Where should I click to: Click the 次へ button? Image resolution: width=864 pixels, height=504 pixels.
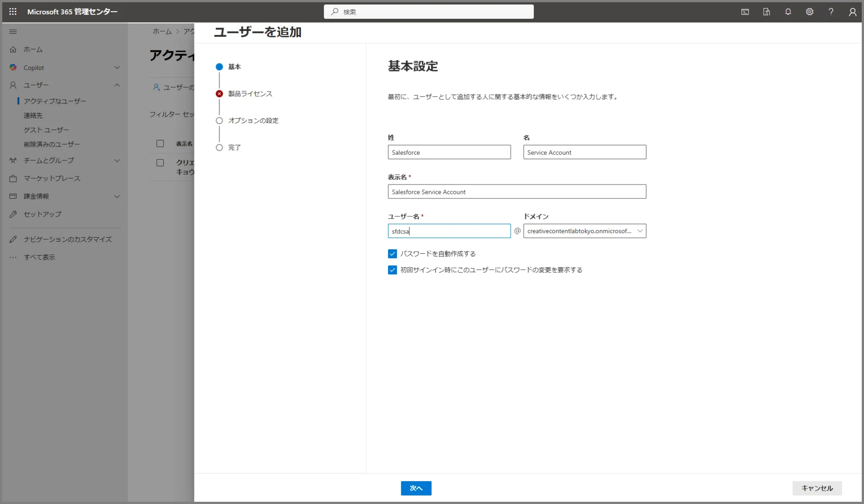click(x=416, y=488)
